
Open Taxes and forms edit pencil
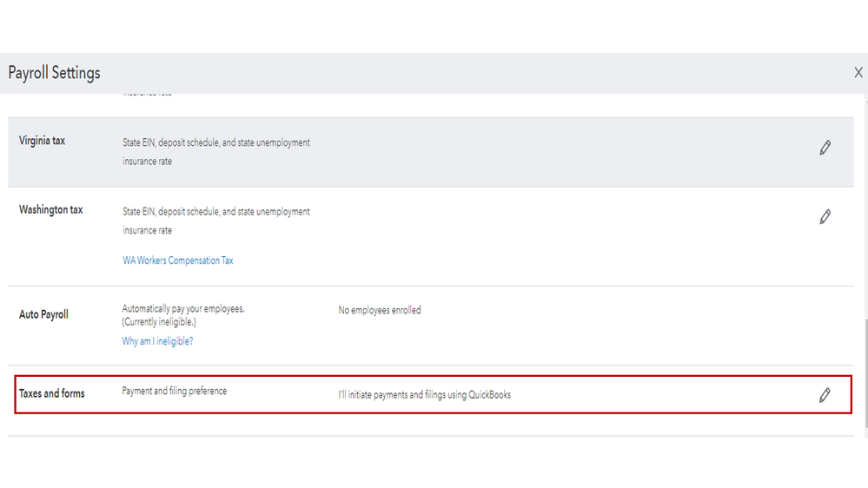pos(825,395)
